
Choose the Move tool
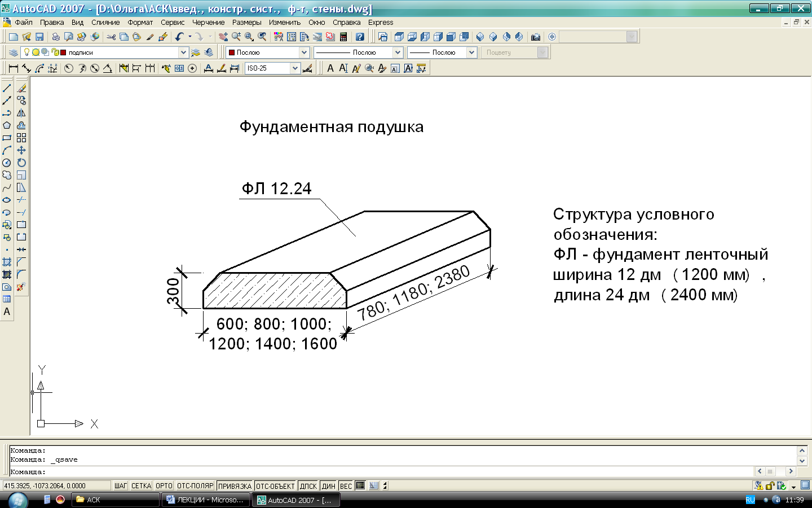point(21,150)
